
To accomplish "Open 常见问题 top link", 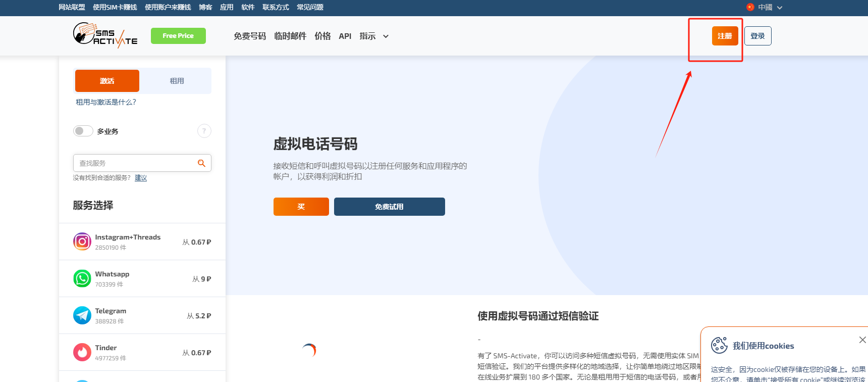I will [x=310, y=7].
